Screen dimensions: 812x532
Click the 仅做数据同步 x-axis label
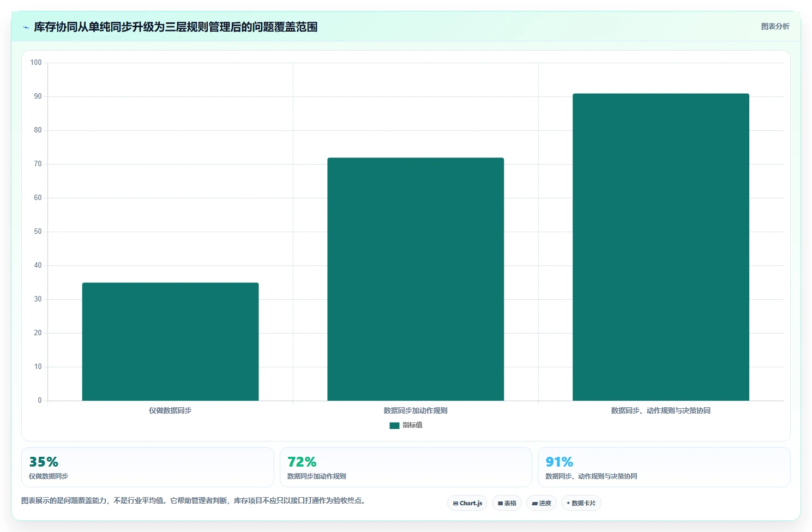click(x=170, y=410)
